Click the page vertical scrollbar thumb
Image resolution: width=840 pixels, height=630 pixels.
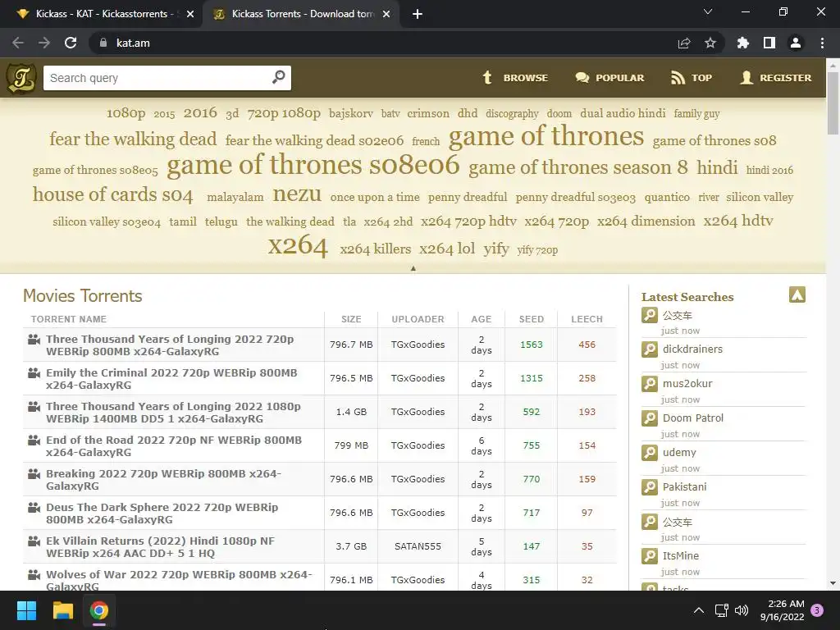coord(833,103)
